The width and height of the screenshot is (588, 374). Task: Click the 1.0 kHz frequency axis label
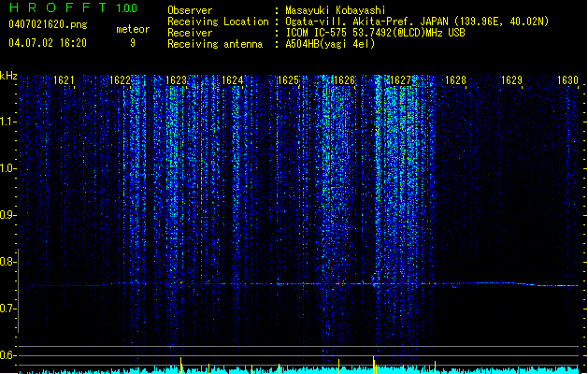tap(8, 169)
